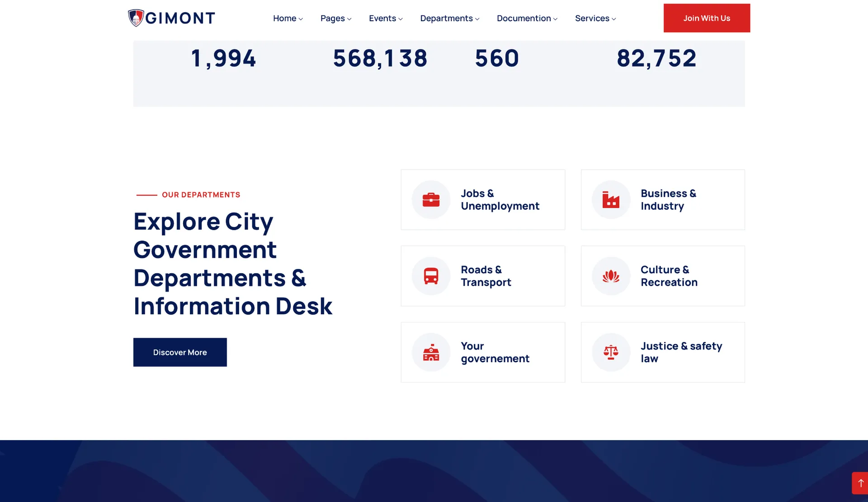Screen dimensions: 868x502
Task: Click the bus icon for Roads & Transport
Action: 431,276
